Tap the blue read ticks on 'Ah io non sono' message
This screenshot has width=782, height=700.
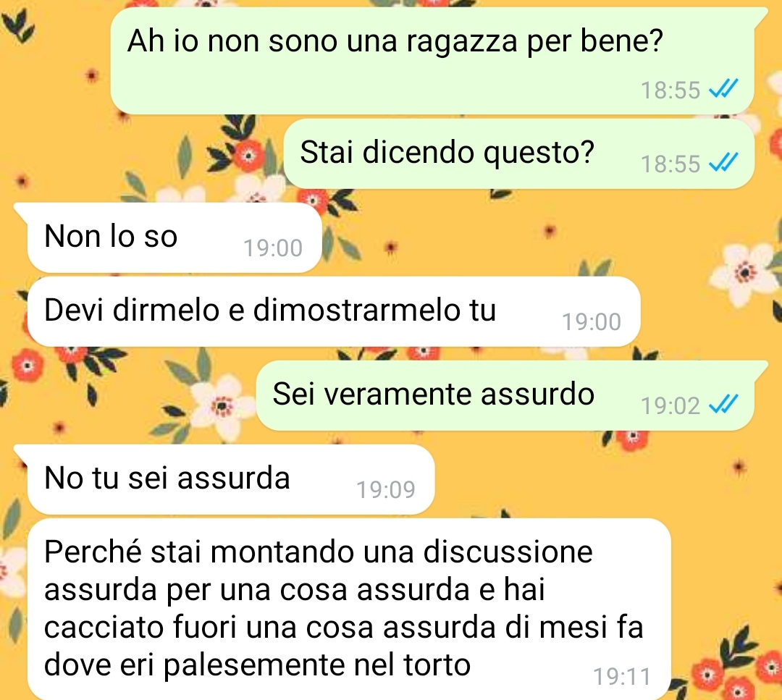[723, 89]
